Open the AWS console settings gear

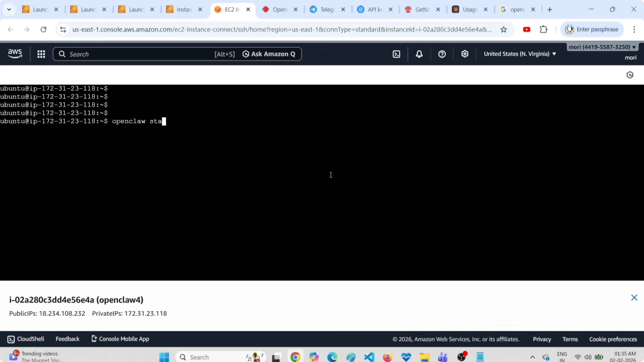[465, 54]
